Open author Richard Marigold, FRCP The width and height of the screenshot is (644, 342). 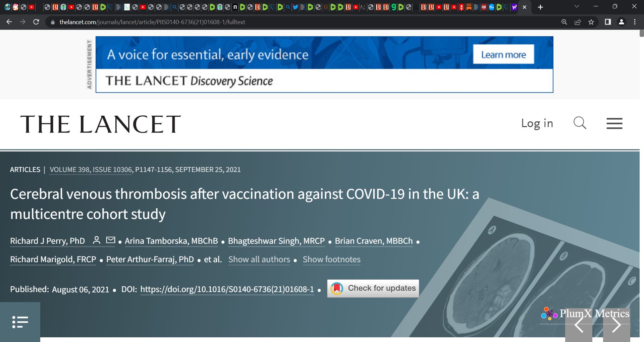53,259
